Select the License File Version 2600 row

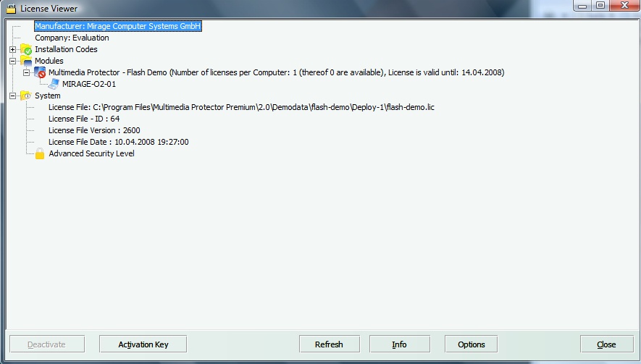coord(94,130)
